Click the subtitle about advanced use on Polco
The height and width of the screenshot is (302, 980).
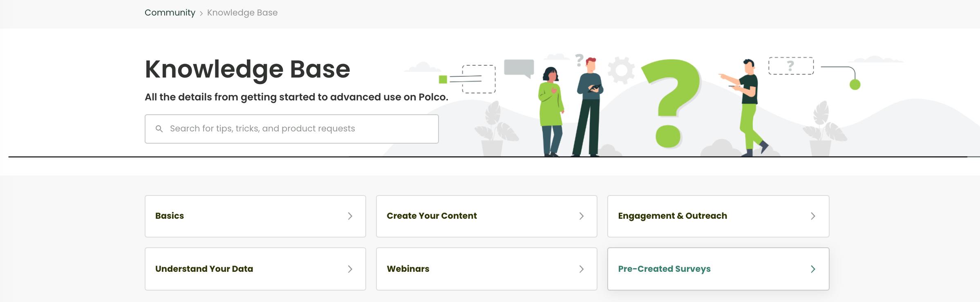pyautogui.click(x=297, y=97)
